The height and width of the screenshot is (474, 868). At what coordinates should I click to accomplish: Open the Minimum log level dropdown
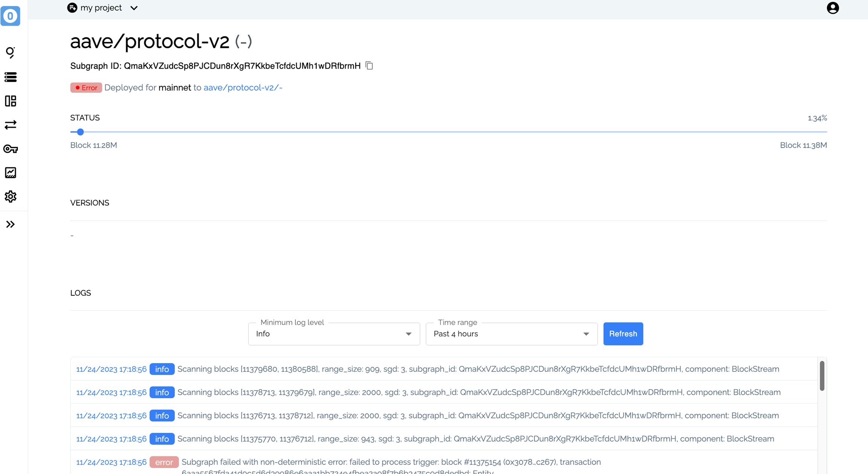click(334, 334)
